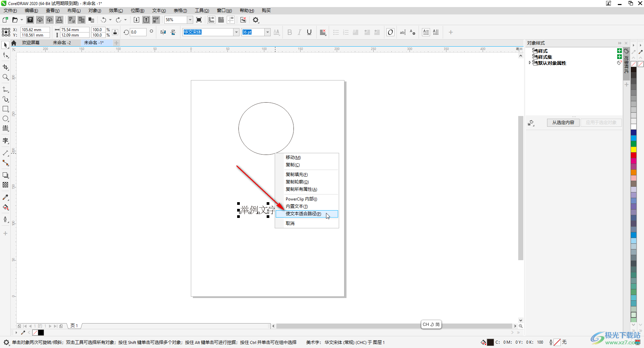Open the Redo history dropdown arrow
The image size is (644, 348).
125,20
